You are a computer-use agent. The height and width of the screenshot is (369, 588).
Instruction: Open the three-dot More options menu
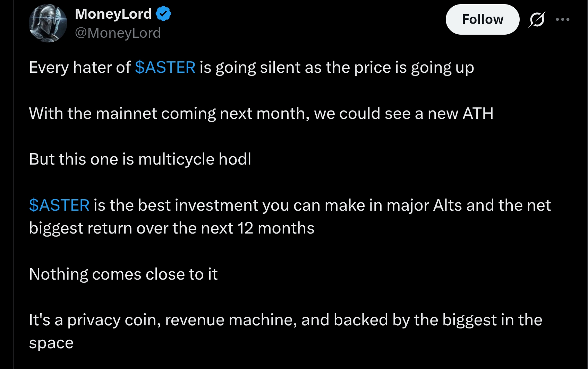point(562,19)
